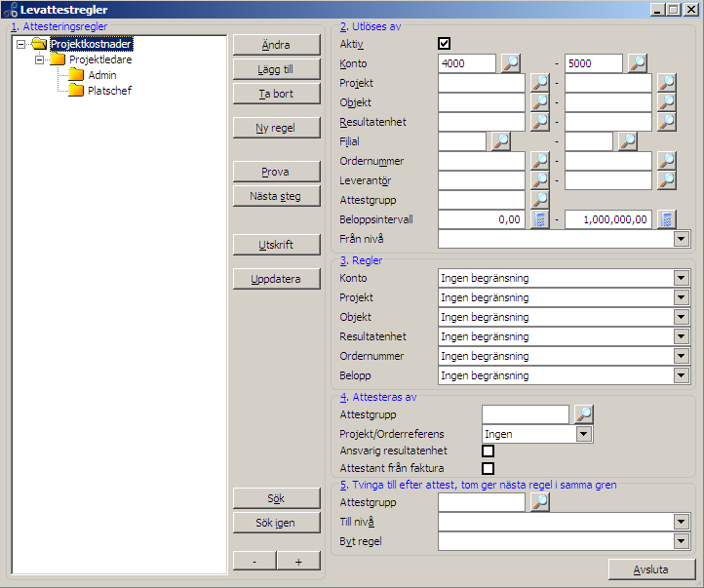Click the Prova button

click(x=277, y=172)
